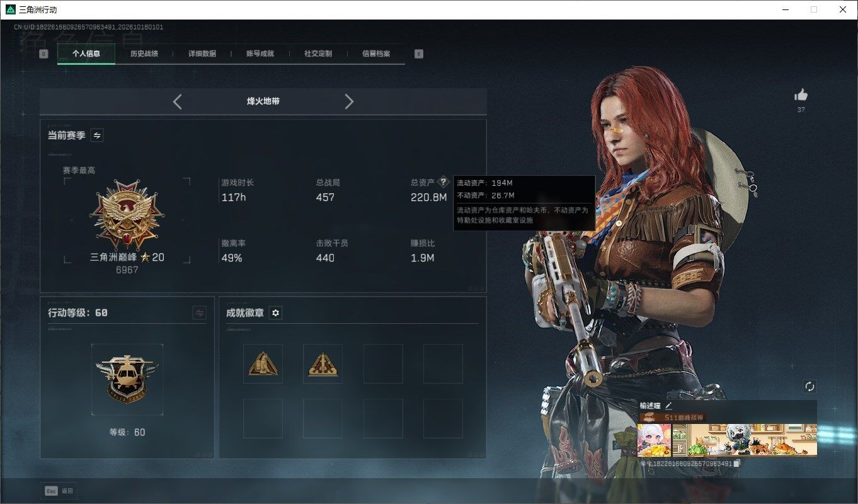858x504 pixels.
Task: Toggle the current season switch icon
Action: (x=97, y=135)
